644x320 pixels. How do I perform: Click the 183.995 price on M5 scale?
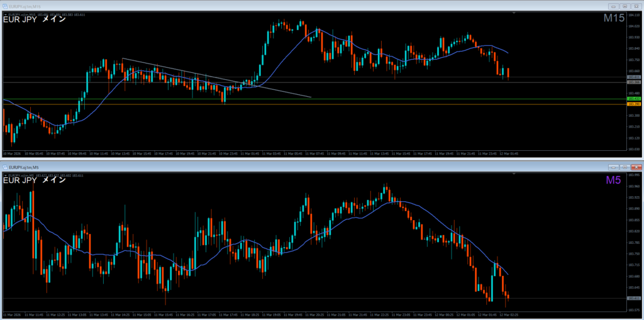click(634, 175)
